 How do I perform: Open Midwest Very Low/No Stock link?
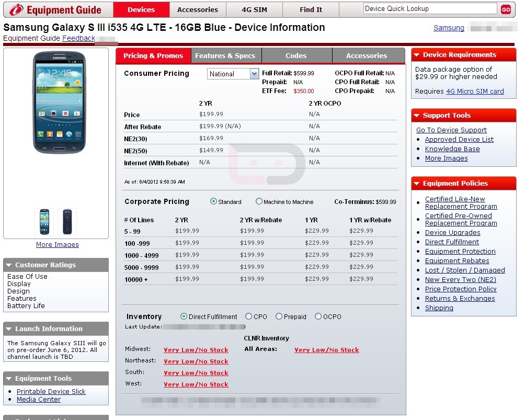click(196, 350)
